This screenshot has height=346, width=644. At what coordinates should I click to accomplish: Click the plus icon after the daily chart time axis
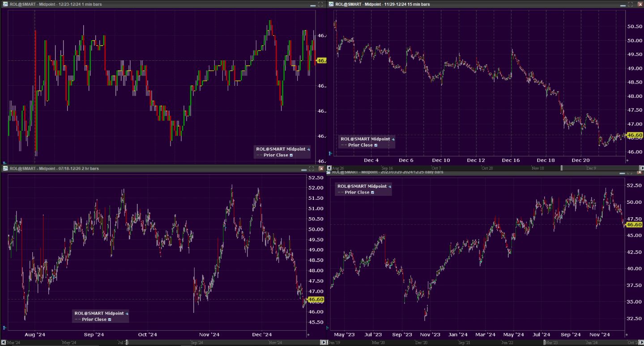(627, 334)
